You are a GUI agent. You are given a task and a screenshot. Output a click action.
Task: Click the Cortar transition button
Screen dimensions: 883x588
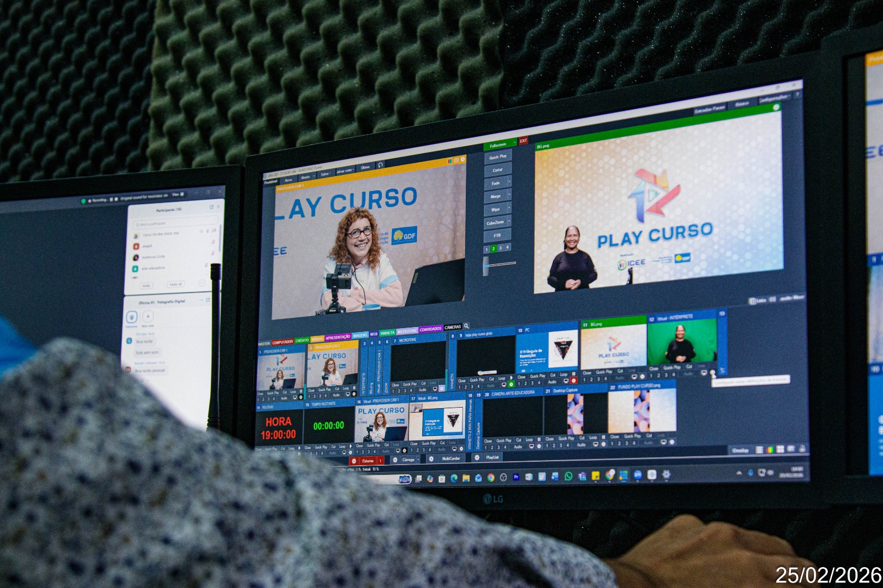498,170
